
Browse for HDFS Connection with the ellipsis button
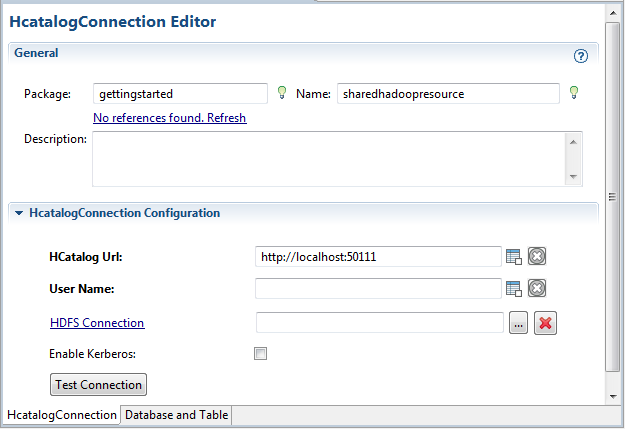(x=518, y=323)
